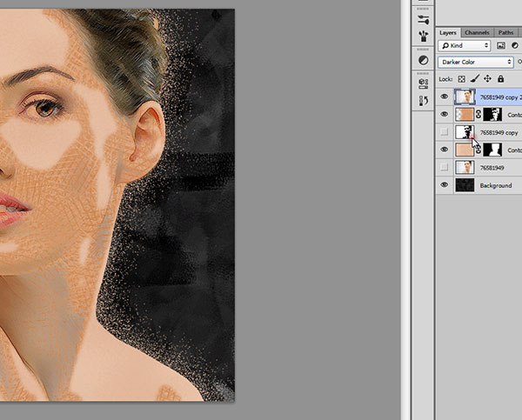Open the Darker Color blend mode dropdown

tap(475, 62)
